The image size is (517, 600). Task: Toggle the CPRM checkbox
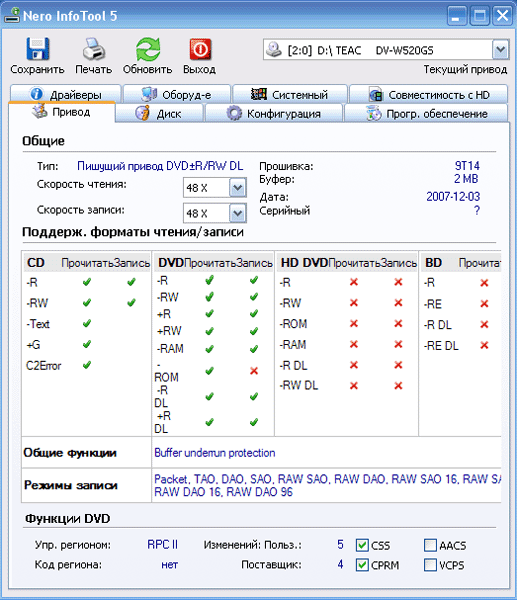point(362,565)
